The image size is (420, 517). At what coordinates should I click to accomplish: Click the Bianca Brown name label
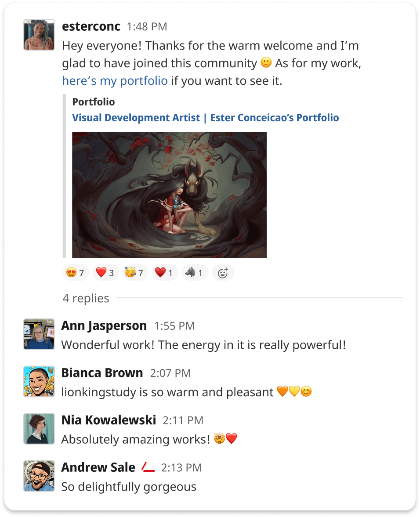(x=102, y=373)
